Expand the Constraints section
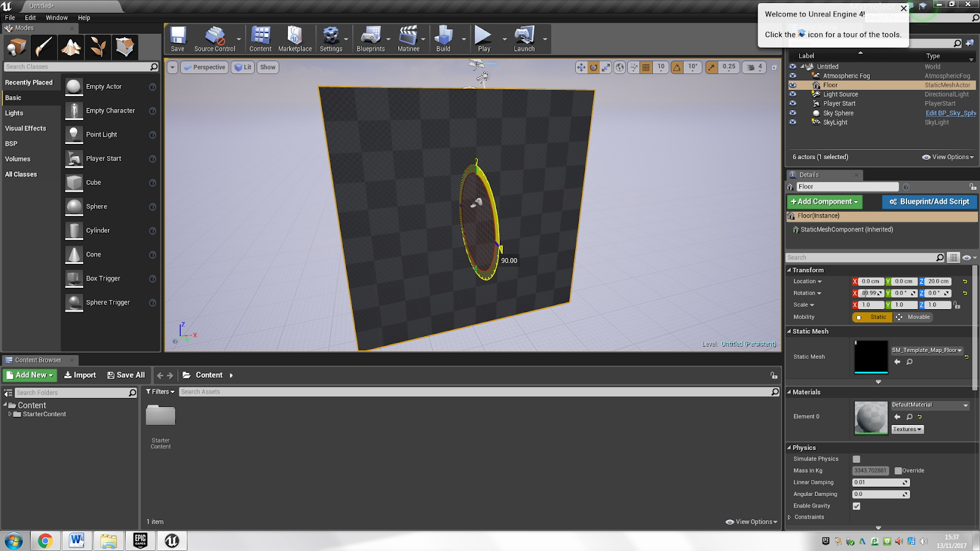The width and height of the screenshot is (980, 551). coord(790,517)
